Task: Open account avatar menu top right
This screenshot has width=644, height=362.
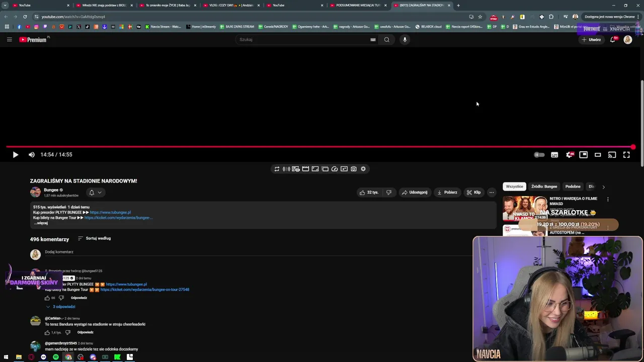Action: 628,40
